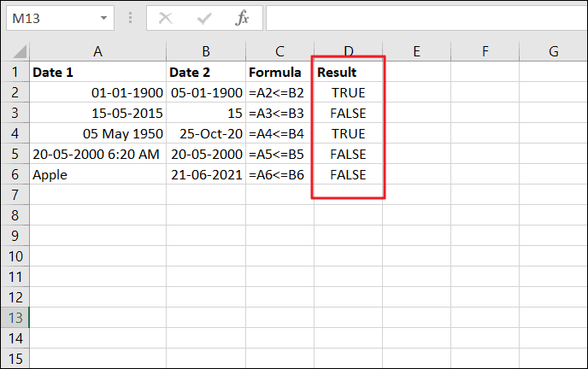
Task: Click the Enter checkmark icon in formula bar
Action: pyautogui.click(x=203, y=17)
